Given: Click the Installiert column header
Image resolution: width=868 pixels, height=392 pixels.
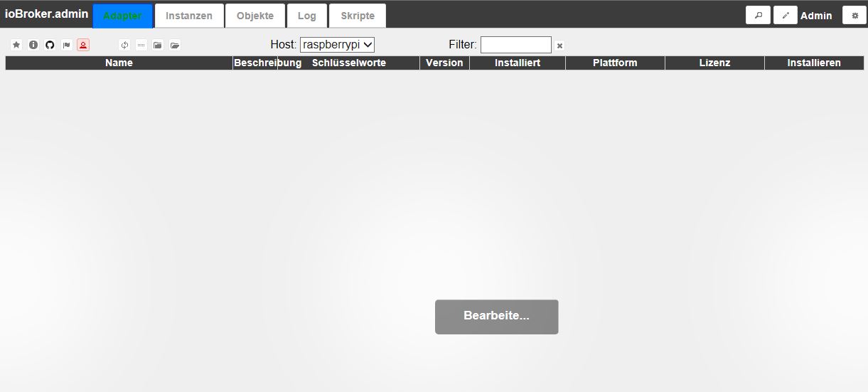Looking at the screenshot, I should click(518, 63).
